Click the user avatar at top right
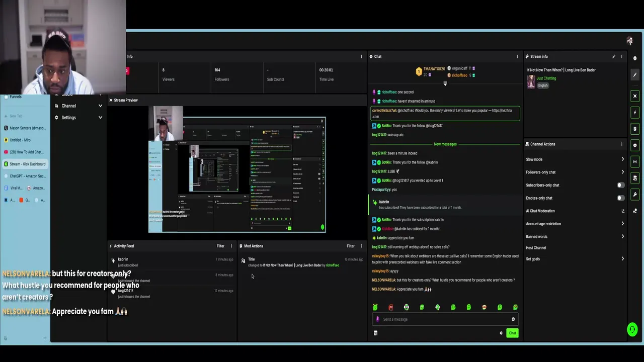This screenshot has height=362, width=644. click(x=630, y=41)
